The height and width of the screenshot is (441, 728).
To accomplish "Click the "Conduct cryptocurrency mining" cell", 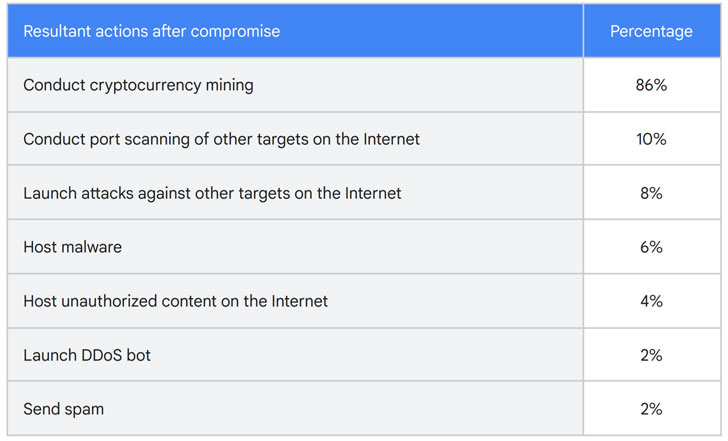I will [x=138, y=85].
